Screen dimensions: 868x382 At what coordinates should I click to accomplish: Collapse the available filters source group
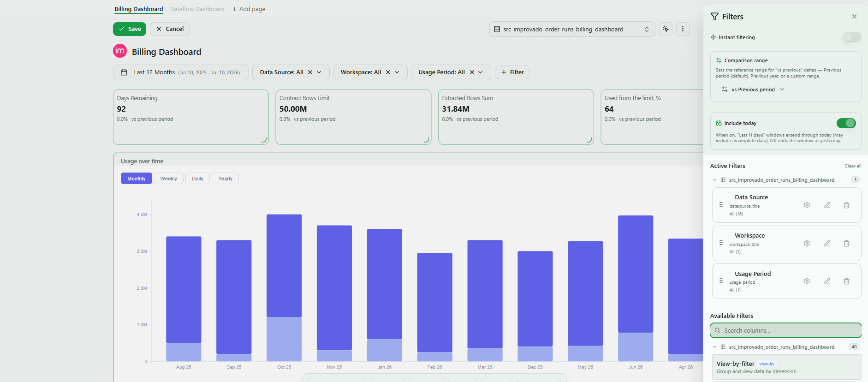[715, 347]
